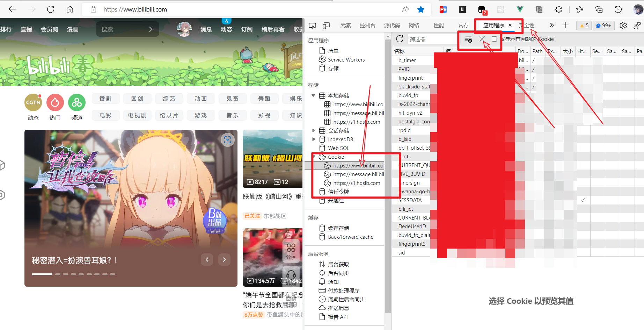Screen dimensions: 644x330
Task: Enable the 仅显示有问题的 Cookie checkbox
Action: pos(494,39)
